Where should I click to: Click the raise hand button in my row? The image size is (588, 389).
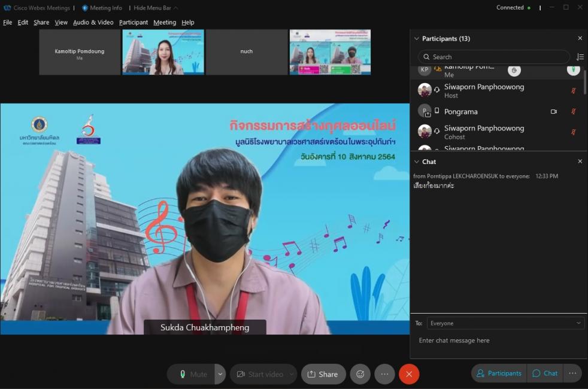click(514, 70)
